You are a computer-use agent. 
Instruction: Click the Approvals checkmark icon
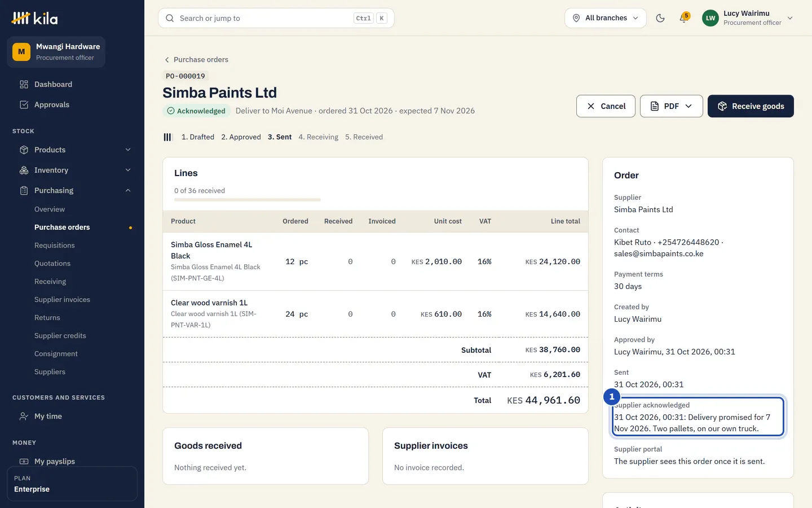click(x=24, y=104)
